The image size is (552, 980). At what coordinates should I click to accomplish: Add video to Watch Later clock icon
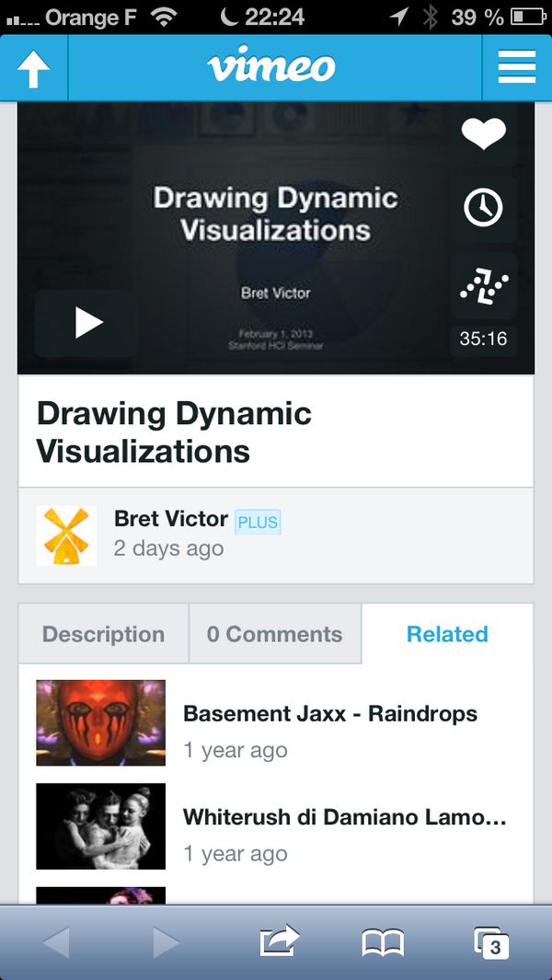coord(483,209)
